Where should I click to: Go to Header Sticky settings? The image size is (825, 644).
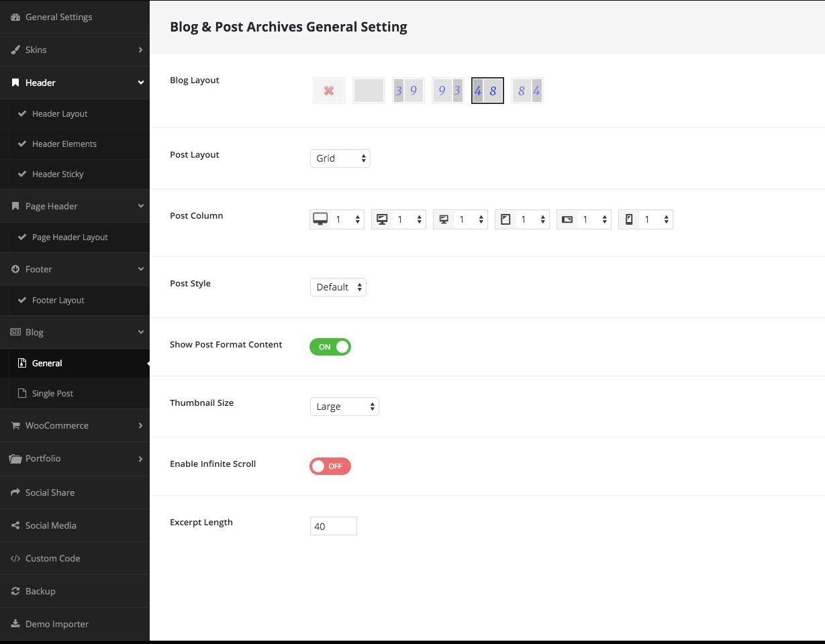coord(58,174)
